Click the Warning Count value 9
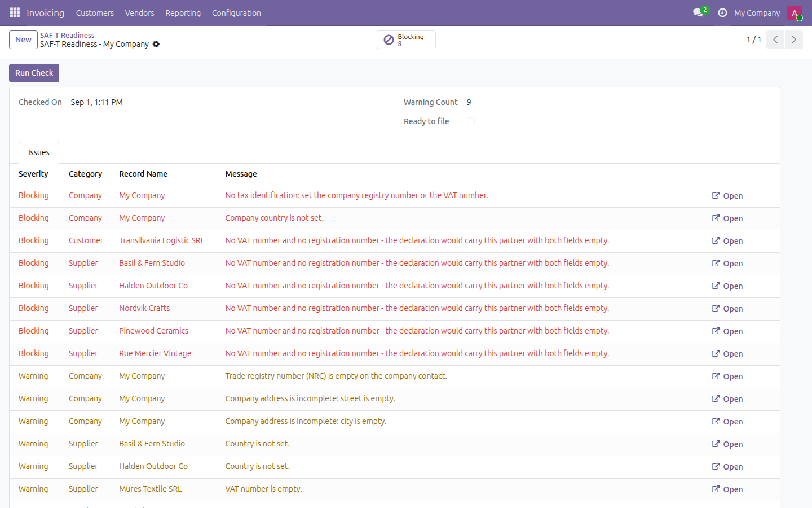 click(x=469, y=102)
